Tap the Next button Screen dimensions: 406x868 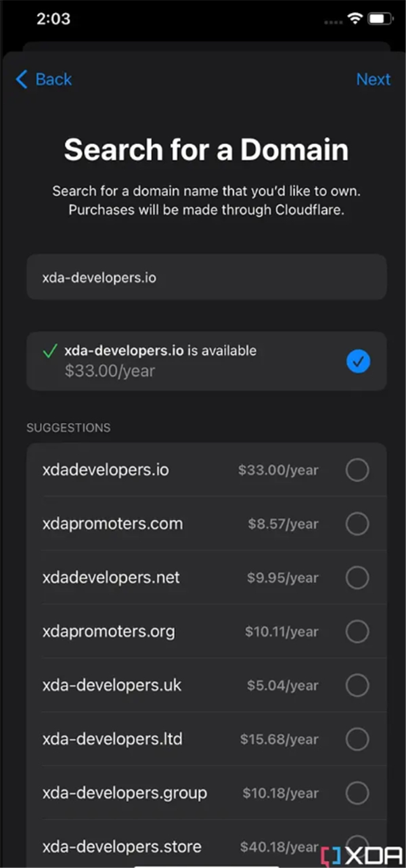click(373, 79)
